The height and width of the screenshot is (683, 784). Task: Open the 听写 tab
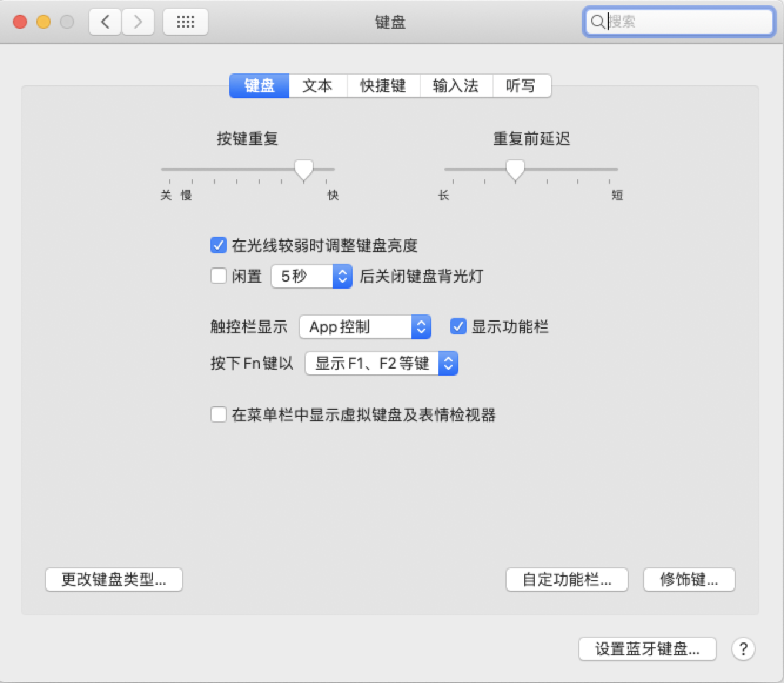point(521,86)
